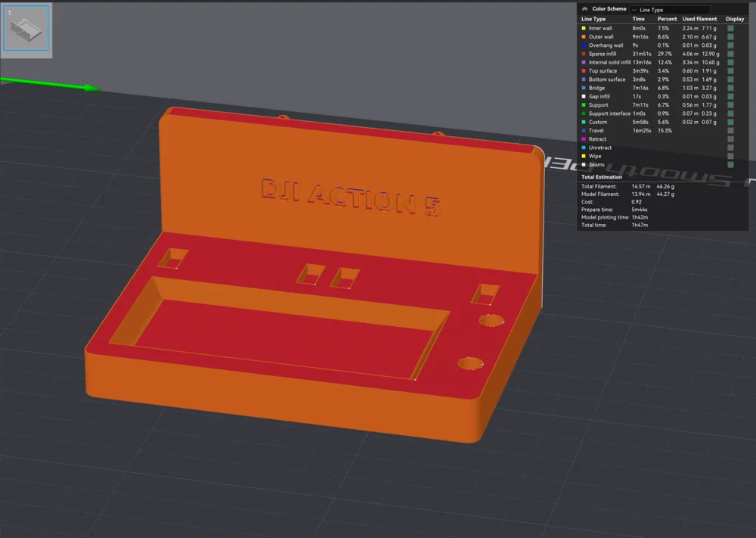Click the Internal solid infill 10.60 g value

[711, 62]
